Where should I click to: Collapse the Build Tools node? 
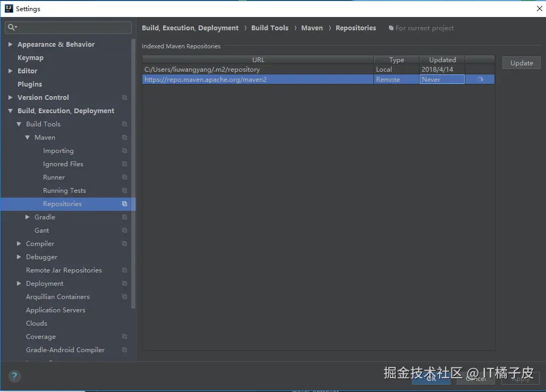(19, 124)
